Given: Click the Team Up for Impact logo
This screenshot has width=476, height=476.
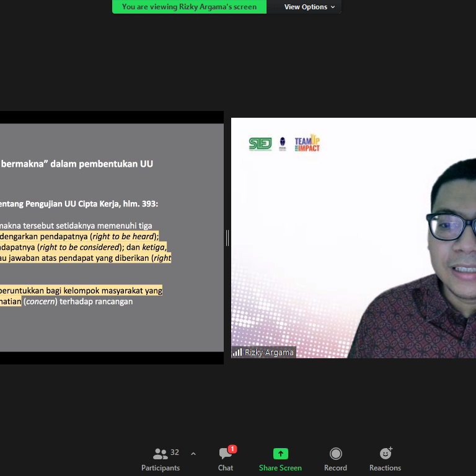Looking at the screenshot, I should 307,143.
